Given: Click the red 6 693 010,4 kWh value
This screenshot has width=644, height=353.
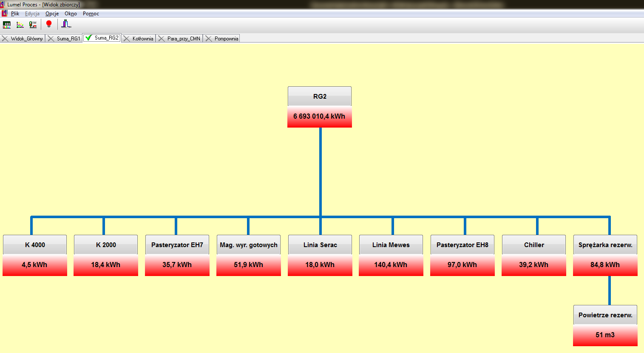Looking at the screenshot, I should (320, 117).
